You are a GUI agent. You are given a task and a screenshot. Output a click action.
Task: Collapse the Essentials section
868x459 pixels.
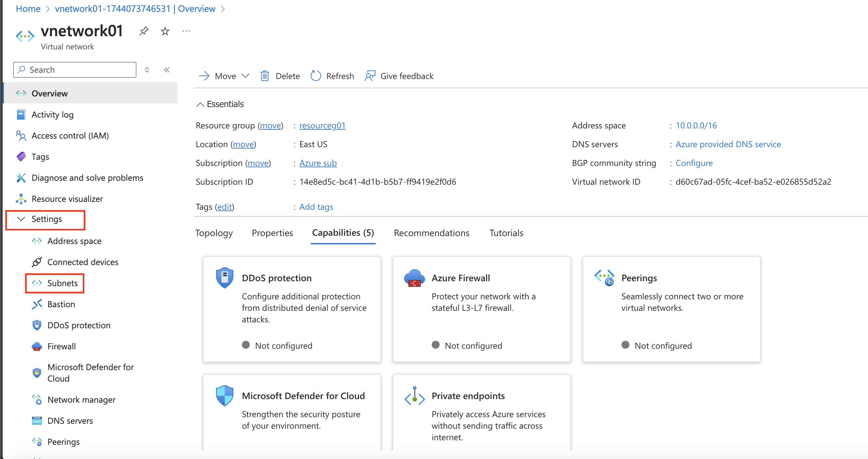point(200,104)
